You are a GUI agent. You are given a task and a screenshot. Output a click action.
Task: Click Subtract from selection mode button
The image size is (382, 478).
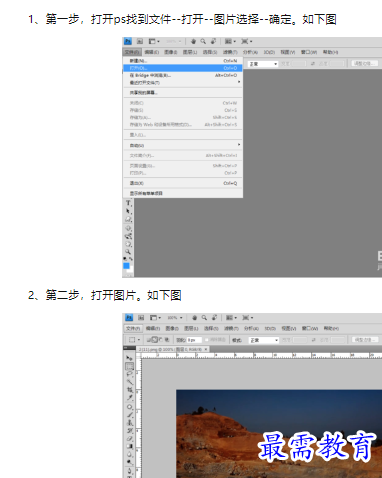[161, 340]
